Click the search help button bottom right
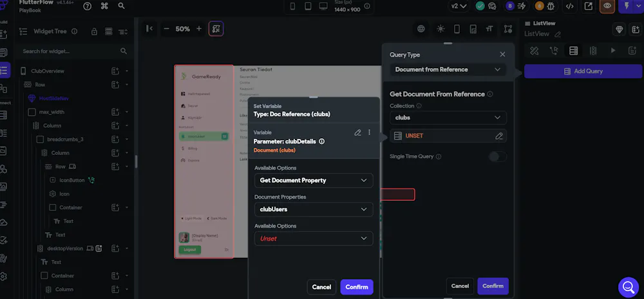The height and width of the screenshot is (299, 644). [629, 287]
